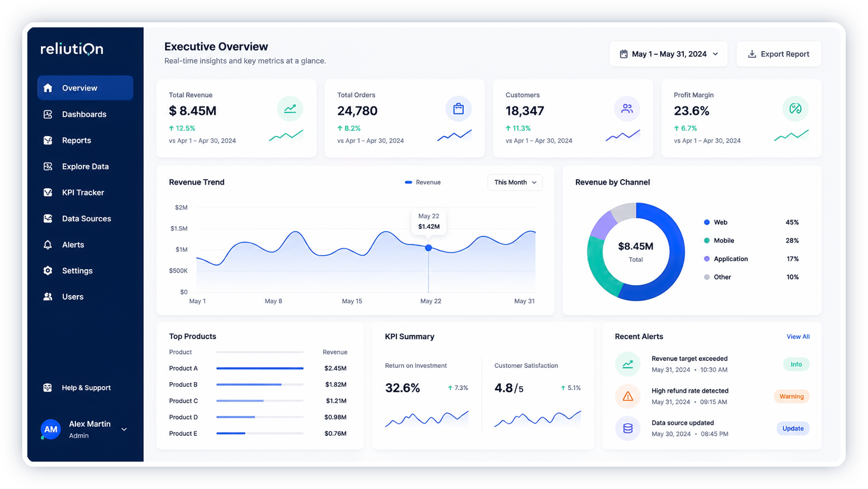Toggle the Revenue legend series on chart
This screenshot has width=868, height=489.
click(423, 182)
